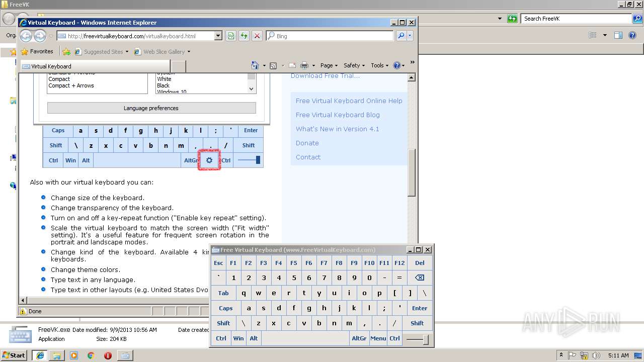Open Free Virtual Keyboard Blog link
Screen dimensions: 644x362
click(x=338, y=115)
